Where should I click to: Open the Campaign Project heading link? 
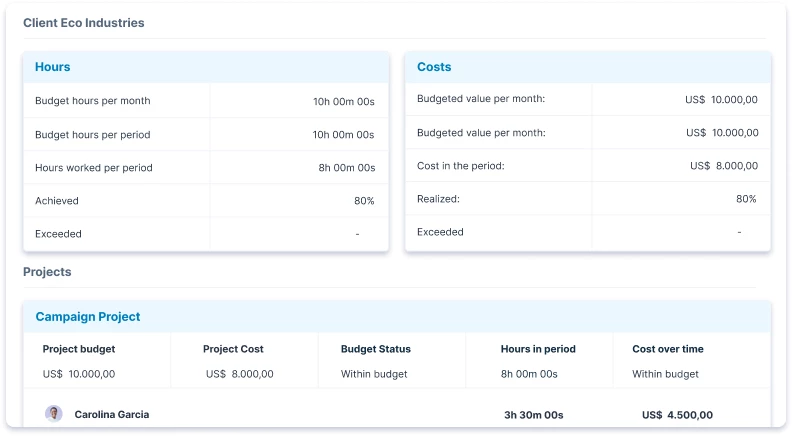pos(88,317)
